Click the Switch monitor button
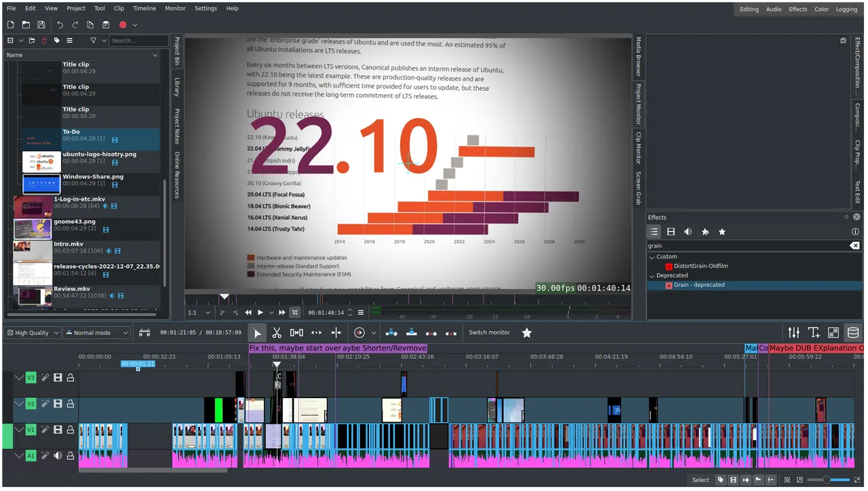 click(x=489, y=332)
